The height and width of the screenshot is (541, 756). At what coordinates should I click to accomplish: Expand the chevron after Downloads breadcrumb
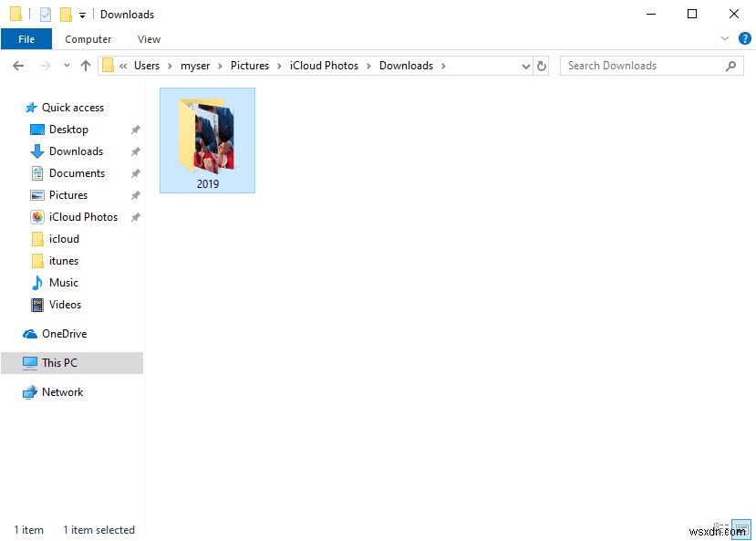click(x=443, y=66)
